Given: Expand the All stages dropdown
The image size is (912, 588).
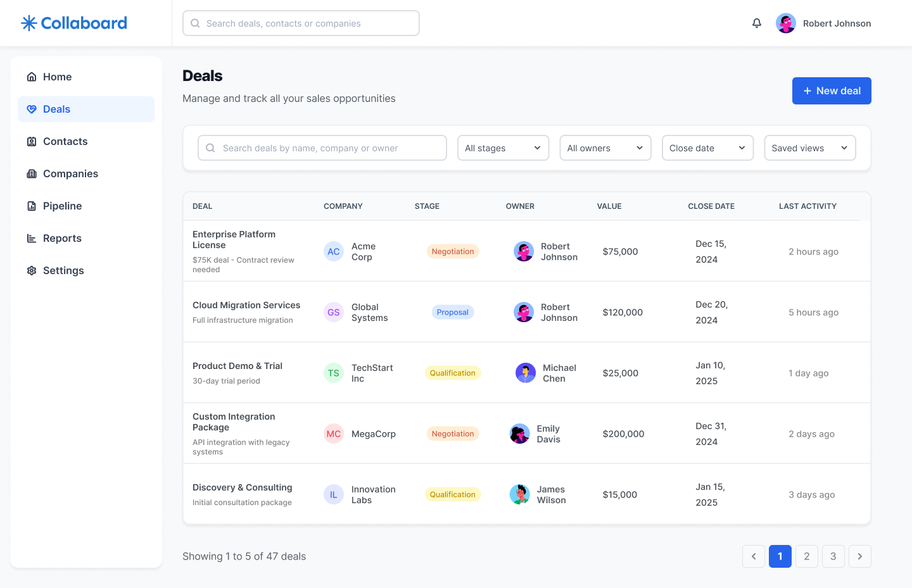Looking at the screenshot, I should coord(503,148).
